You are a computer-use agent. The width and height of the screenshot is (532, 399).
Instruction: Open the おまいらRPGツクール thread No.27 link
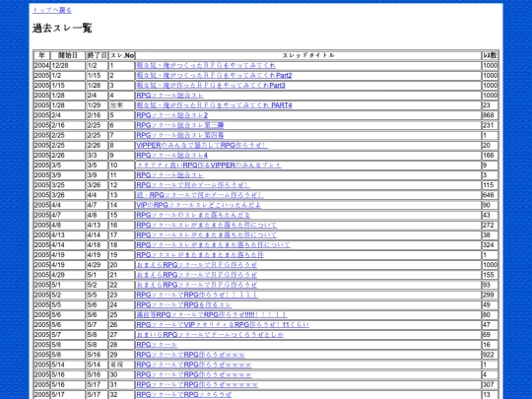click(210, 335)
